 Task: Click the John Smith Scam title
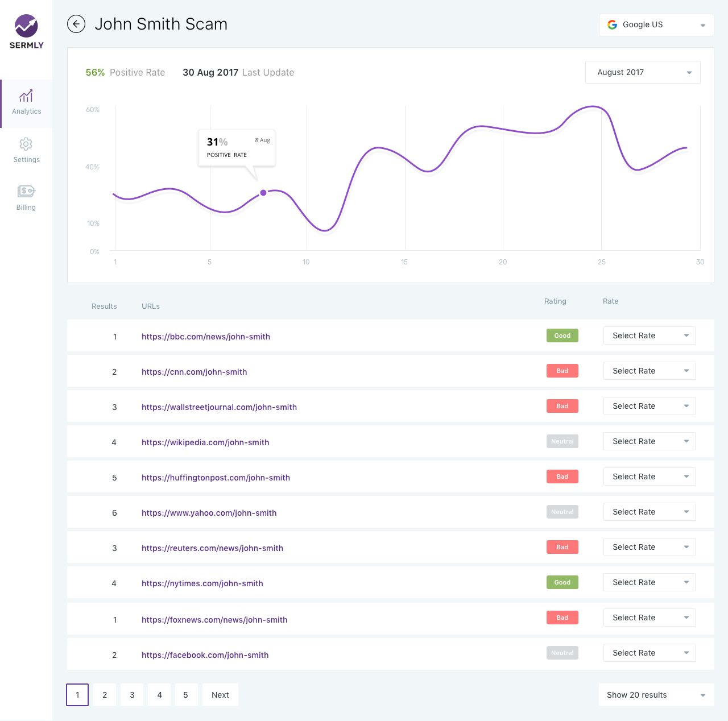[x=161, y=24]
